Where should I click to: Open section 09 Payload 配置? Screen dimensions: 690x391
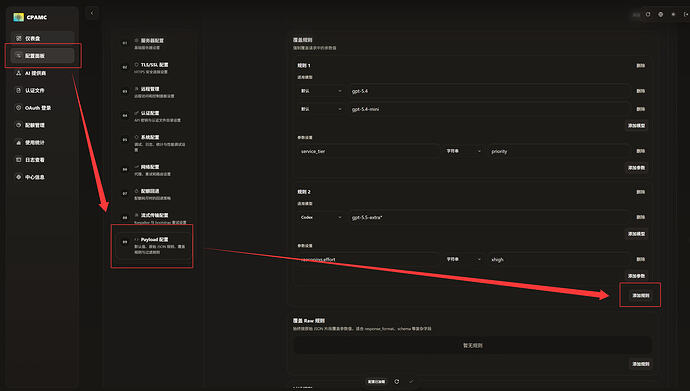click(x=154, y=245)
